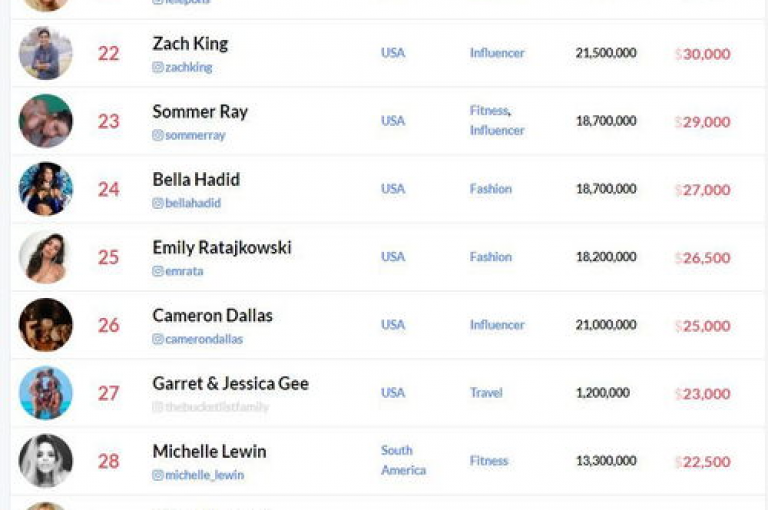Click the Fashion category in Bella Hadid's row
This screenshot has width=768, height=510.
coord(490,189)
